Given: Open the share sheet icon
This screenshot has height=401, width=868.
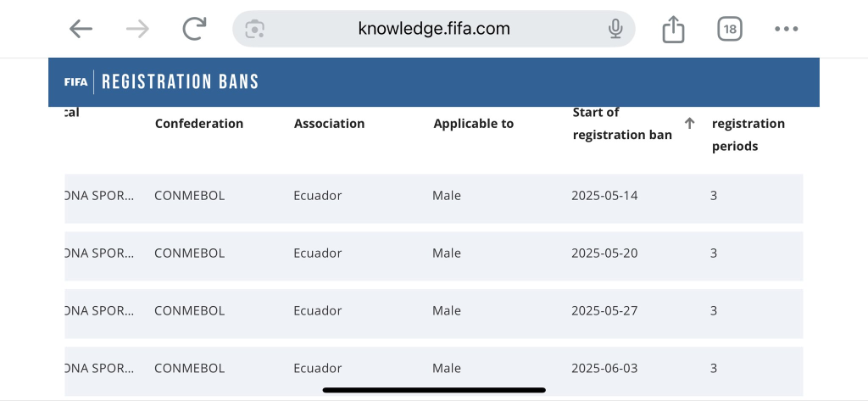Looking at the screenshot, I should 674,29.
